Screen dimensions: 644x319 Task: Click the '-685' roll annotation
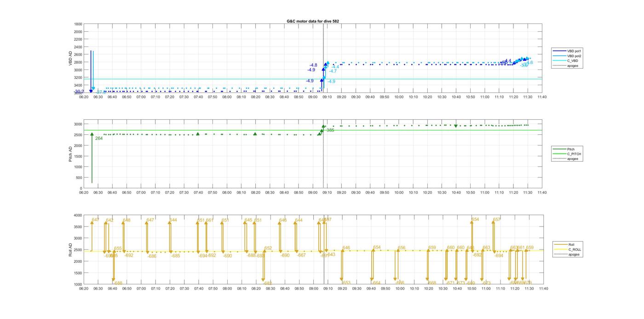coord(176,255)
